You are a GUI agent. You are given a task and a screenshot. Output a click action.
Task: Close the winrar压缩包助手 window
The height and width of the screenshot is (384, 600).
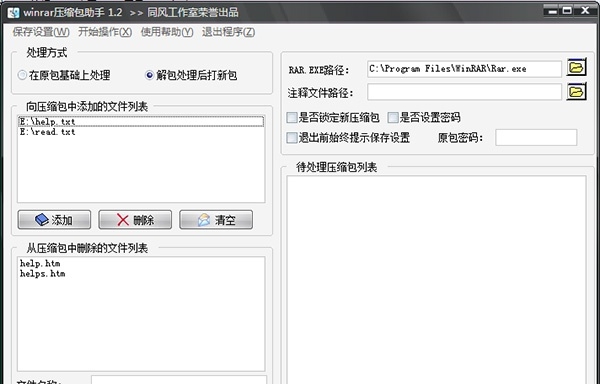coord(585,11)
